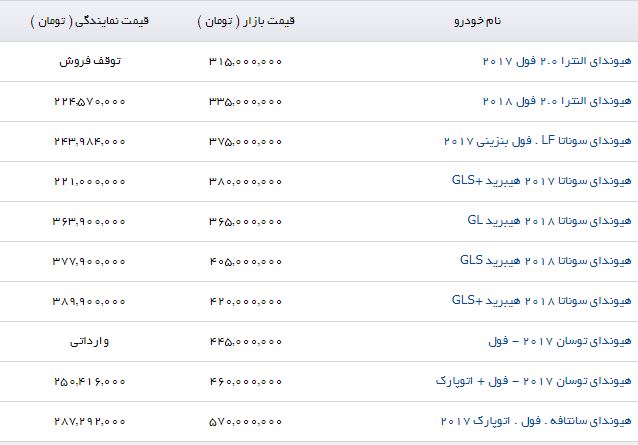This screenshot has height=445, width=638.
Task: Select the dealer price '۲۸۷,۲۹۲,۰۰۰'
Action: (x=90, y=421)
